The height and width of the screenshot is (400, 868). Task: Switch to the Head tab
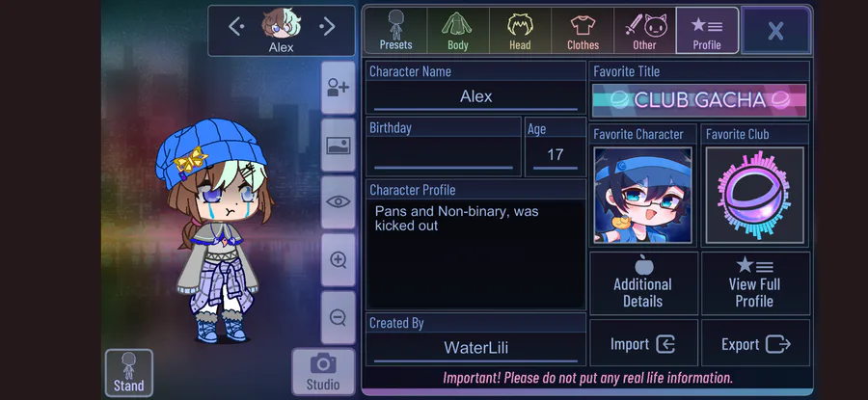[520, 31]
